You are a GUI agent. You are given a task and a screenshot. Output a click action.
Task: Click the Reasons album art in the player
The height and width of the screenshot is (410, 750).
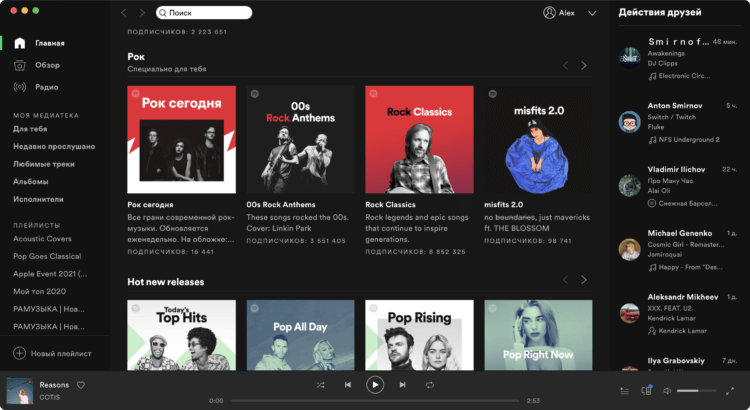click(x=20, y=390)
